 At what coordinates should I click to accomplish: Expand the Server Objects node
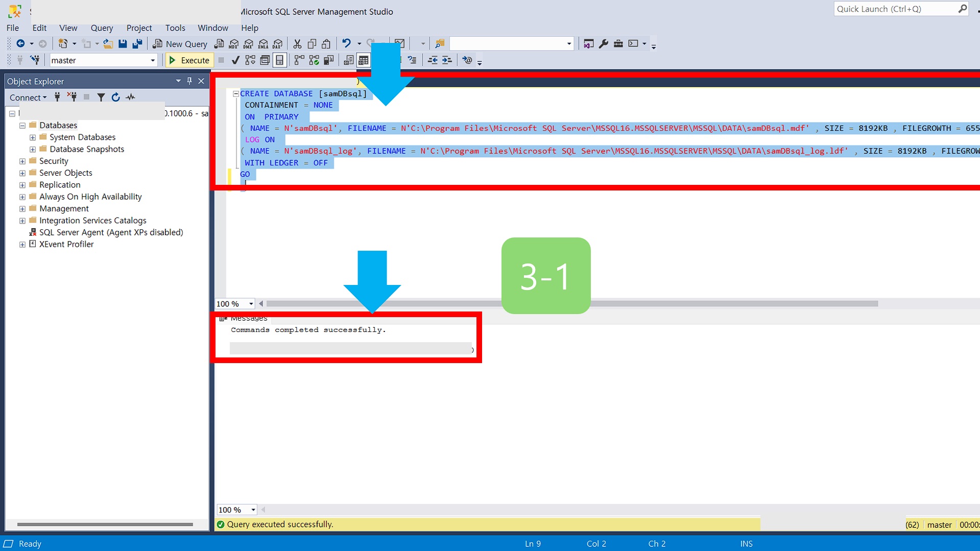[x=22, y=173]
